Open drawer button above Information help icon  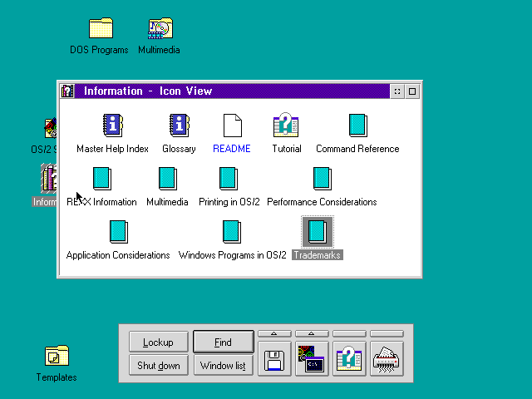pyautogui.click(x=349, y=334)
